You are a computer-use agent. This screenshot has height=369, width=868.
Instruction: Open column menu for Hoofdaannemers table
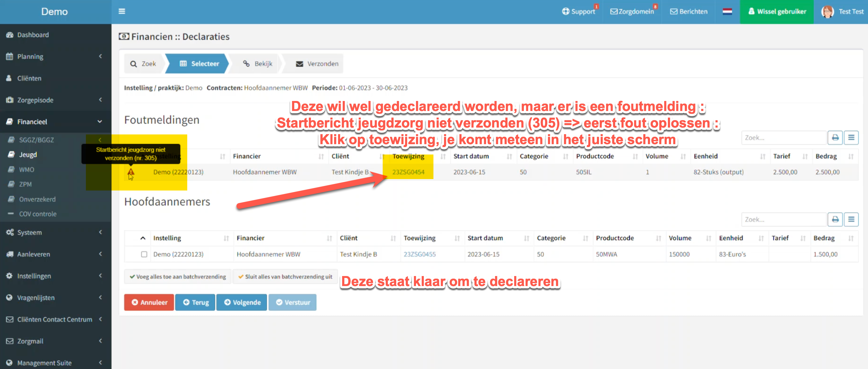pos(851,219)
